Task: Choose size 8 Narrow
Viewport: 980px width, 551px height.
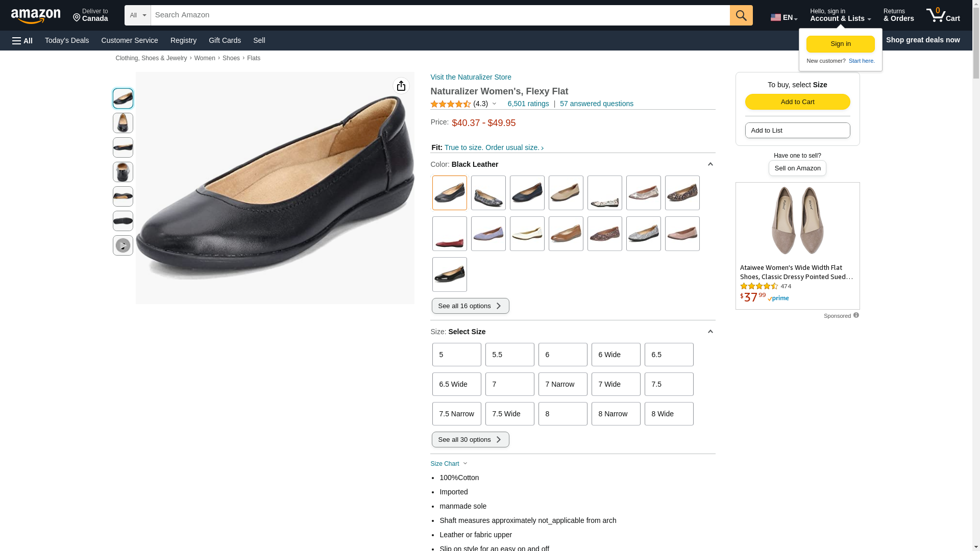Action: coord(616,414)
